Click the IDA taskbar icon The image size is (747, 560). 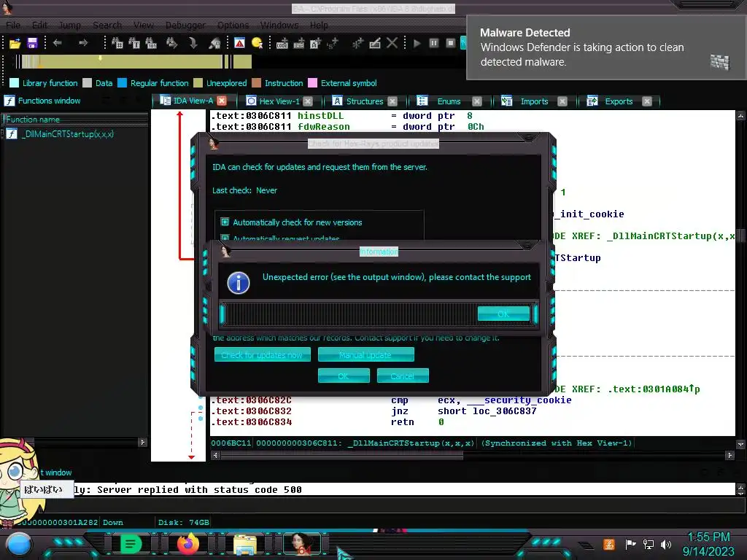pos(302,544)
